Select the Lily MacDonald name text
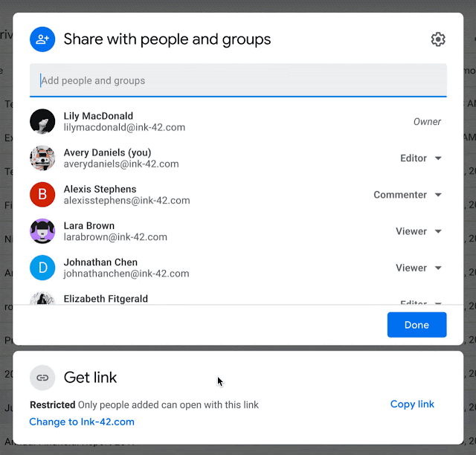 98,116
